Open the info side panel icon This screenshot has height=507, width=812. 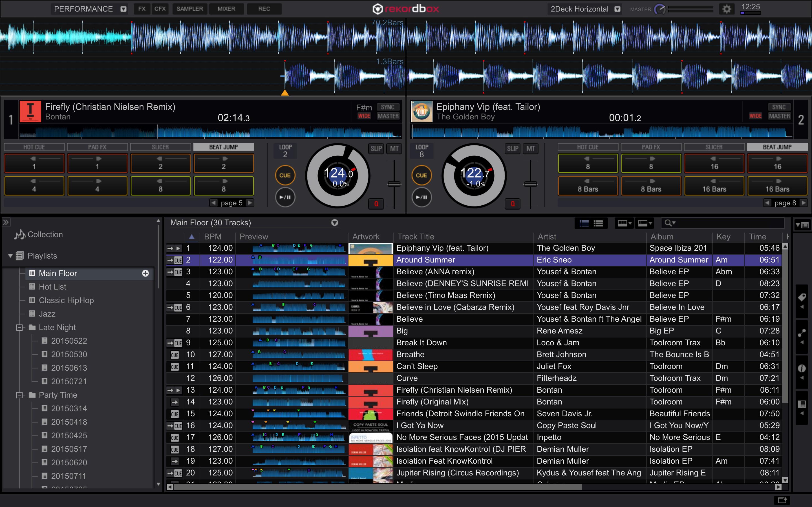tap(802, 368)
